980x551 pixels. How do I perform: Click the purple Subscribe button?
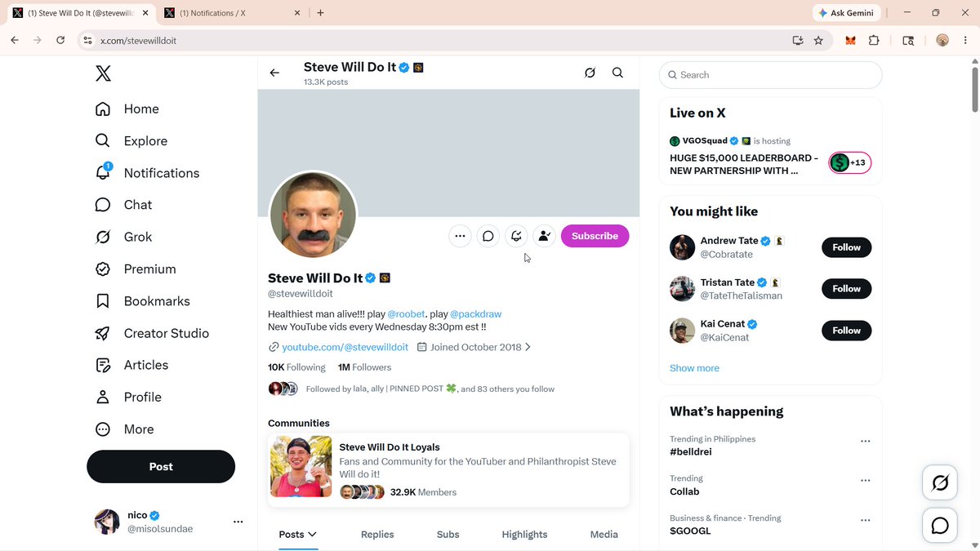coord(595,236)
